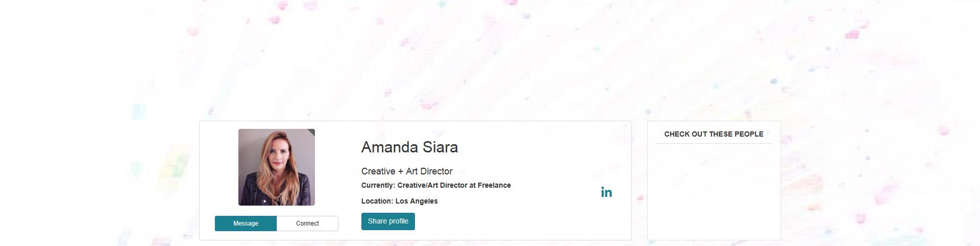This screenshot has width=980, height=246.
Task: Click the word Freelance in the current role
Action: coord(494,185)
